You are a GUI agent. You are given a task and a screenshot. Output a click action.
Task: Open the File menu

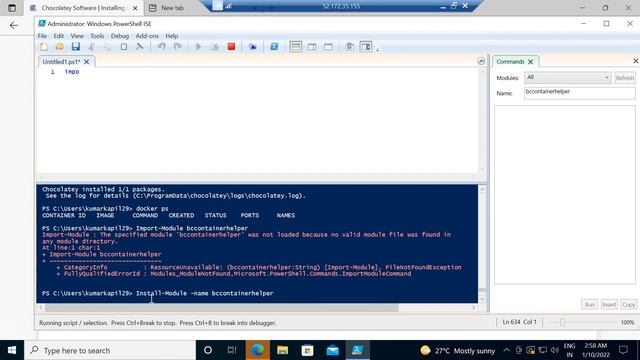(x=42, y=36)
